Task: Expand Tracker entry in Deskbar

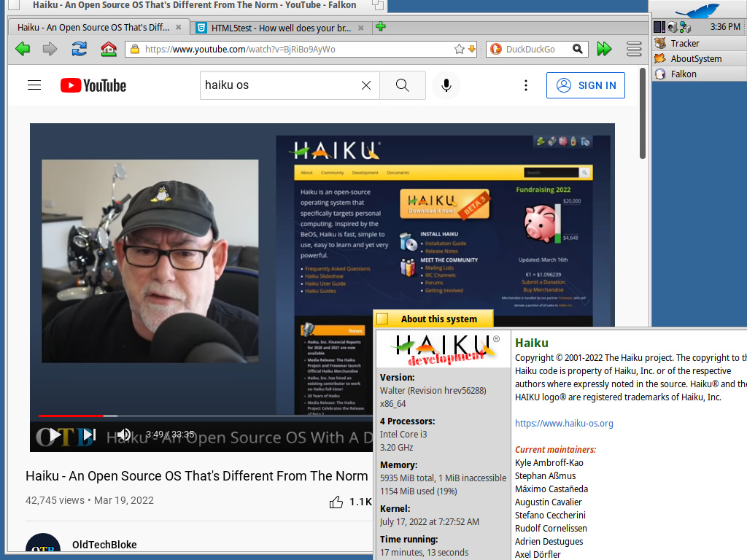Action: pyautogui.click(x=700, y=43)
